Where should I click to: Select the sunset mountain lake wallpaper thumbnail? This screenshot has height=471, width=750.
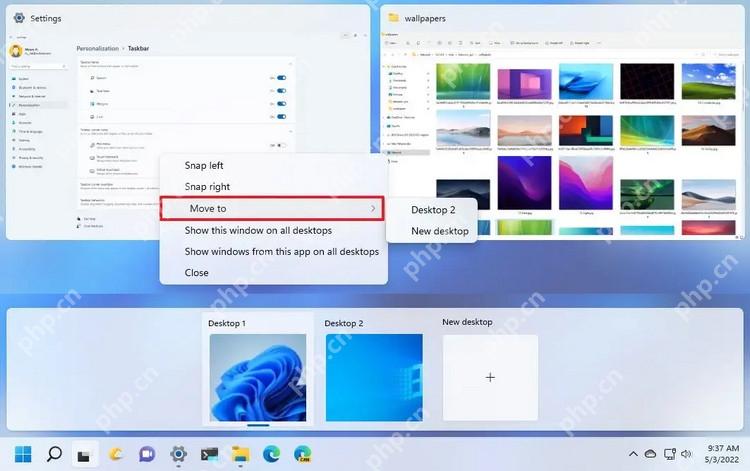524,131
